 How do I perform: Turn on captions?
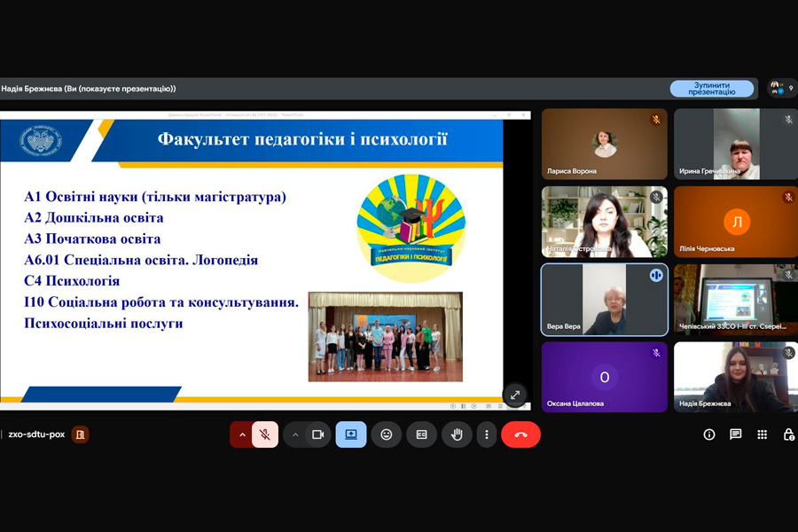click(422, 434)
